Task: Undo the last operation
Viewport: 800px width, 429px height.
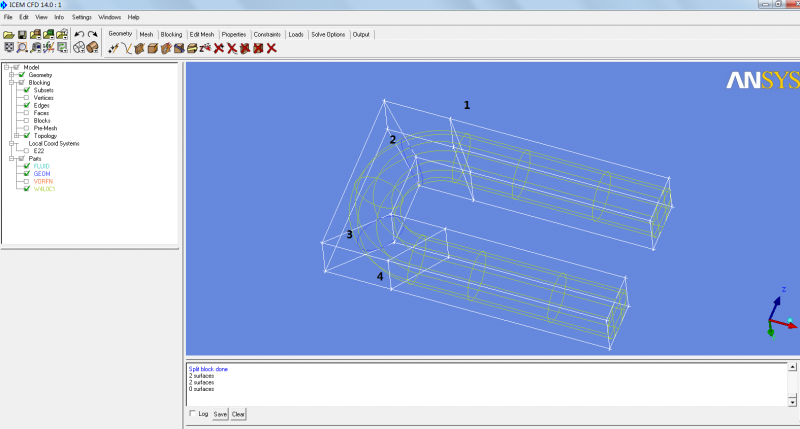Action: (x=79, y=35)
